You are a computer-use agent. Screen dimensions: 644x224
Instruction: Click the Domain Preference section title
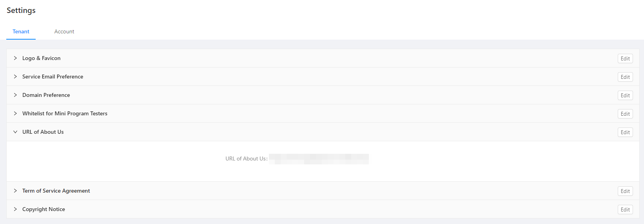tap(46, 95)
